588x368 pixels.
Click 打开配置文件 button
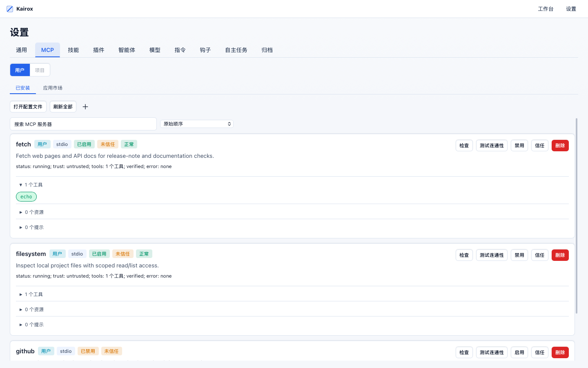28,107
